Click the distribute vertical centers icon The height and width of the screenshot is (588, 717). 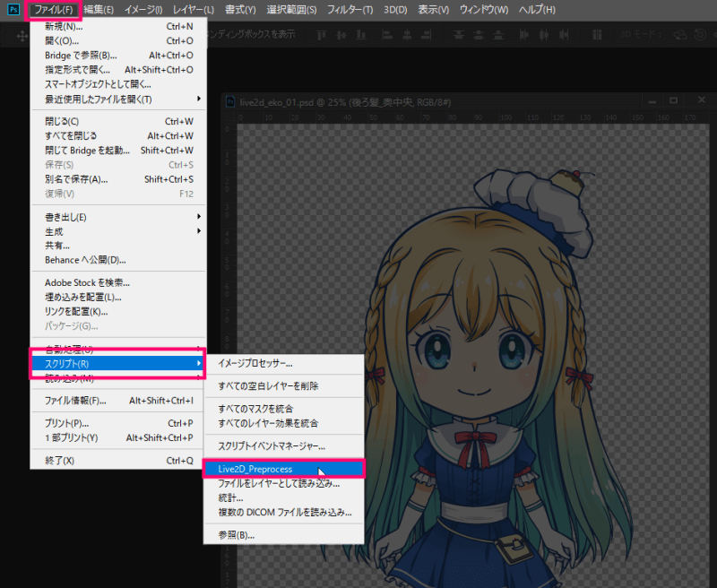(479, 35)
